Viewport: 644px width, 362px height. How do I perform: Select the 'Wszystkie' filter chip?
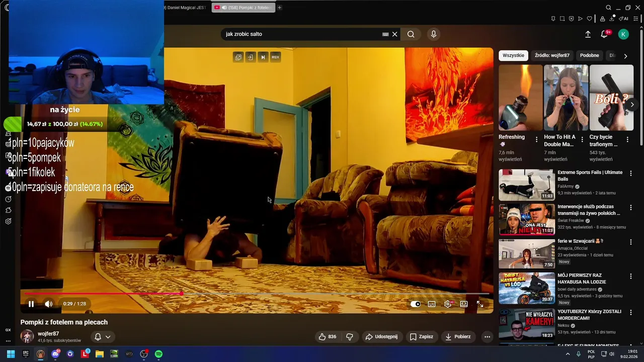tap(513, 55)
